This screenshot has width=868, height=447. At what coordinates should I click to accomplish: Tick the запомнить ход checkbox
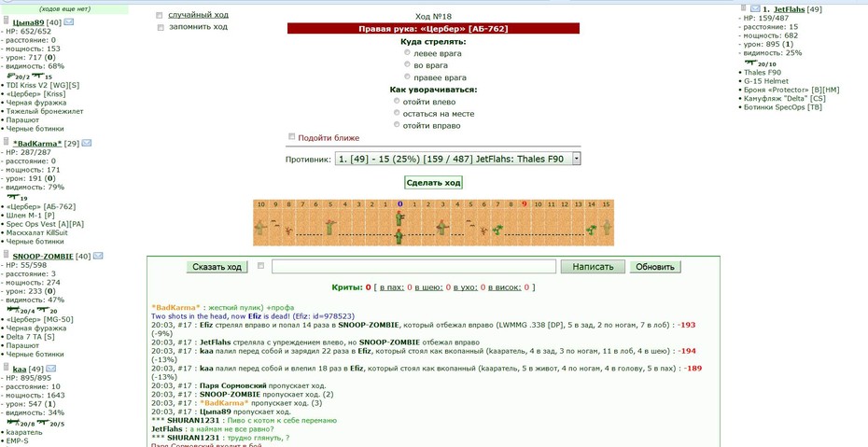pyautogui.click(x=160, y=27)
